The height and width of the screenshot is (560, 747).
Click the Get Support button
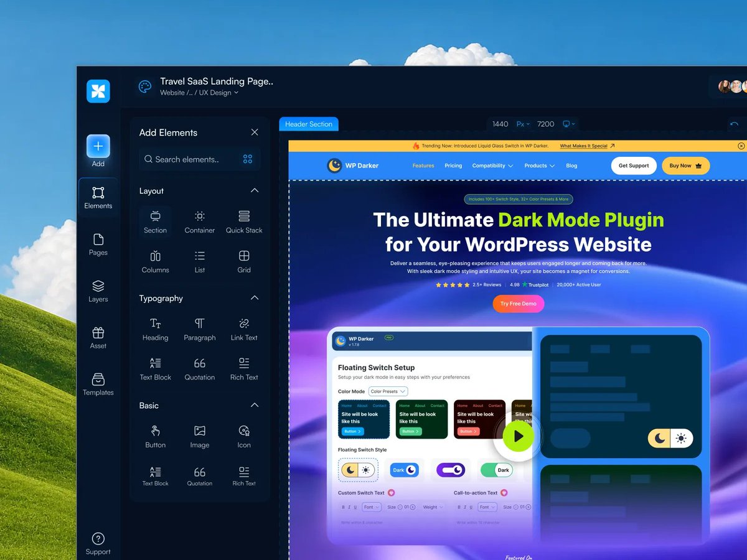(x=634, y=166)
